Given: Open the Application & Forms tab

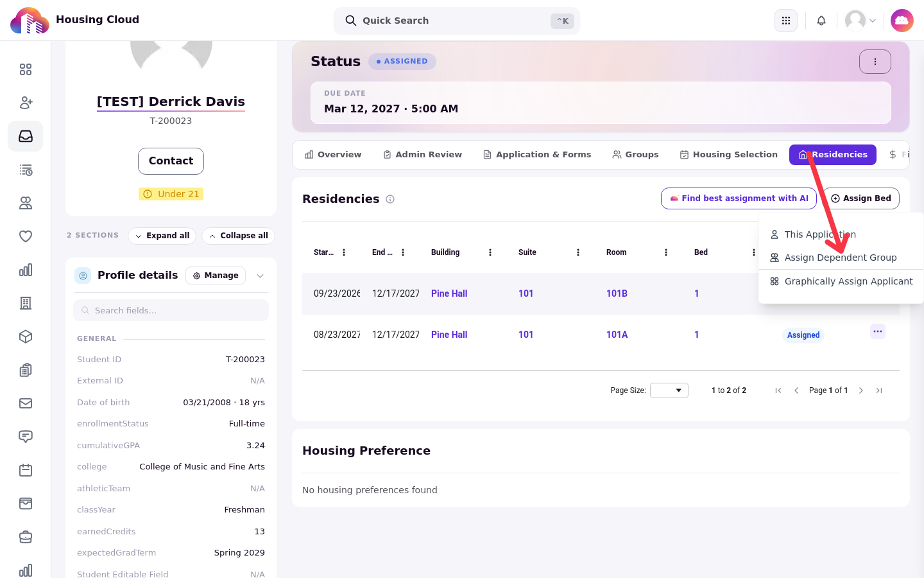Looking at the screenshot, I should 537,155.
